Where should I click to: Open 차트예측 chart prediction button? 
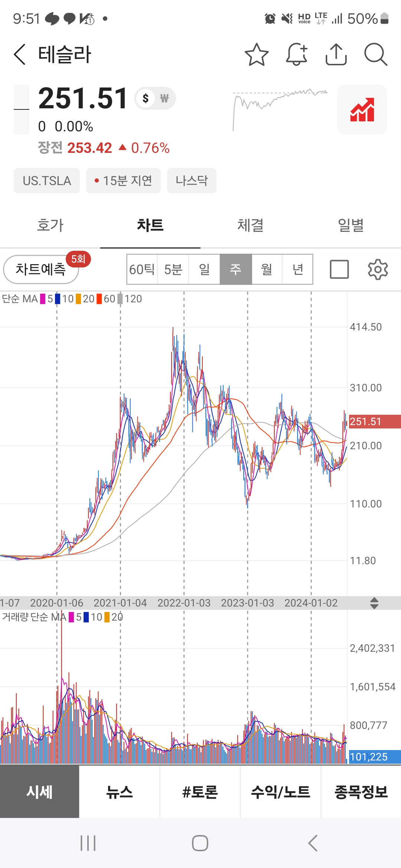(41, 269)
